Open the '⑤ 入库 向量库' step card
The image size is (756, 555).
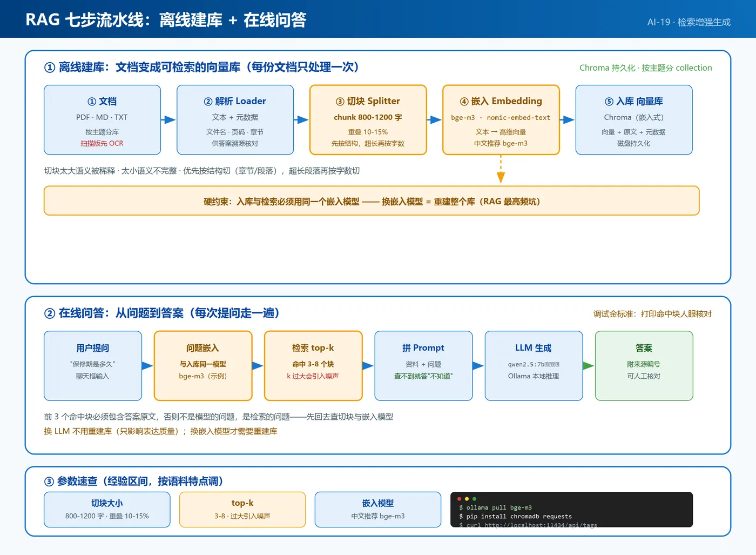tap(634, 120)
